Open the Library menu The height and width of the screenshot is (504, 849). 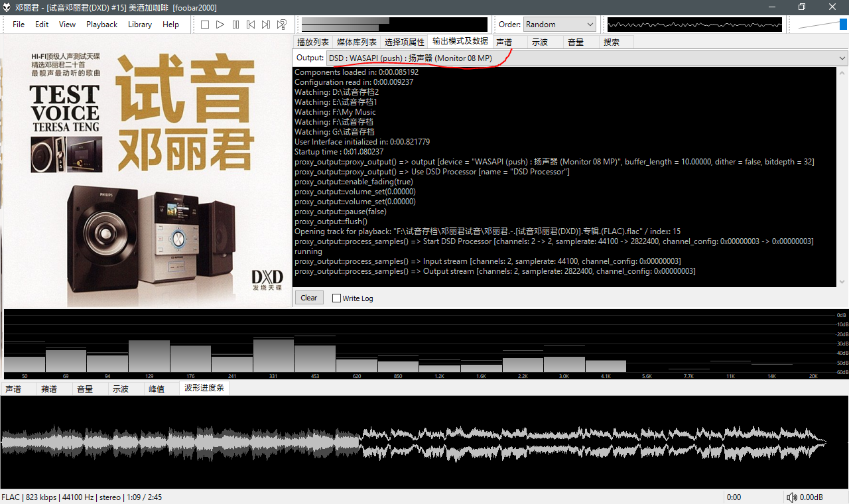140,25
